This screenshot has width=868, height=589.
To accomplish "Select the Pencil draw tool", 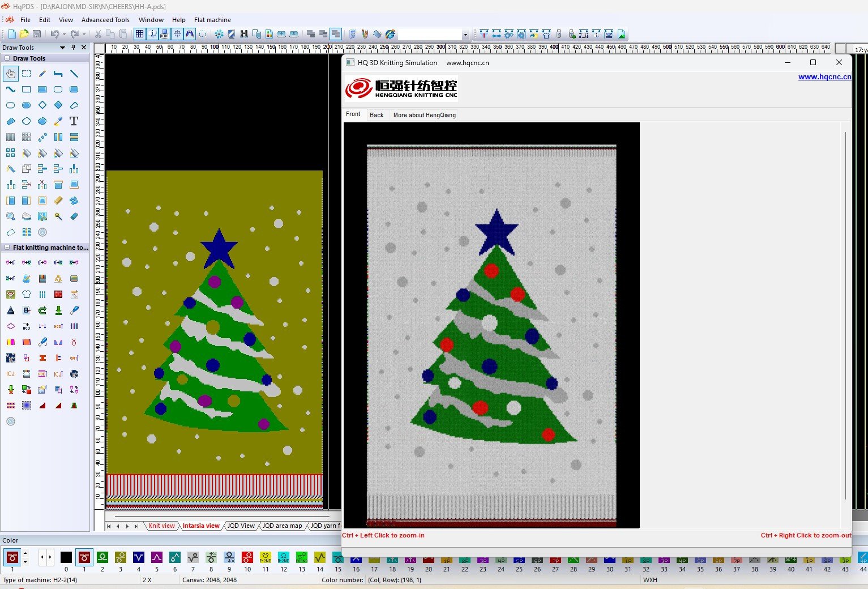I will (x=42, y=74).
